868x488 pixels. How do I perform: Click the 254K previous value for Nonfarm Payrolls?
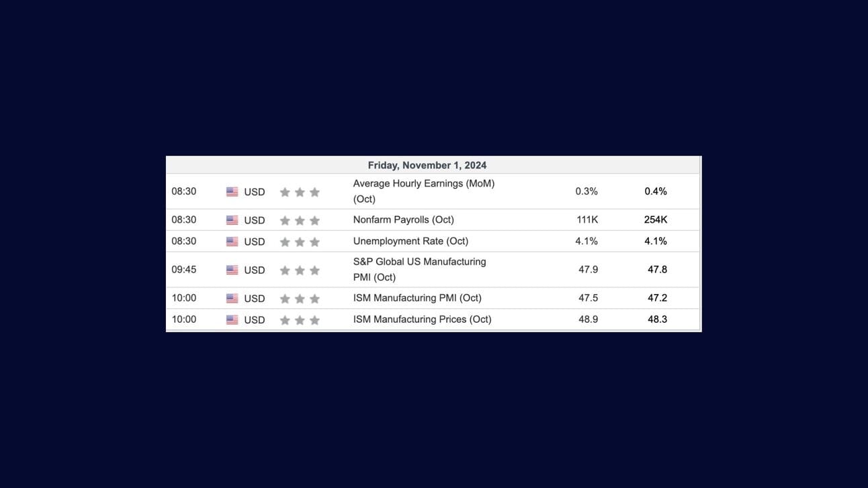(x=656, y=219)
